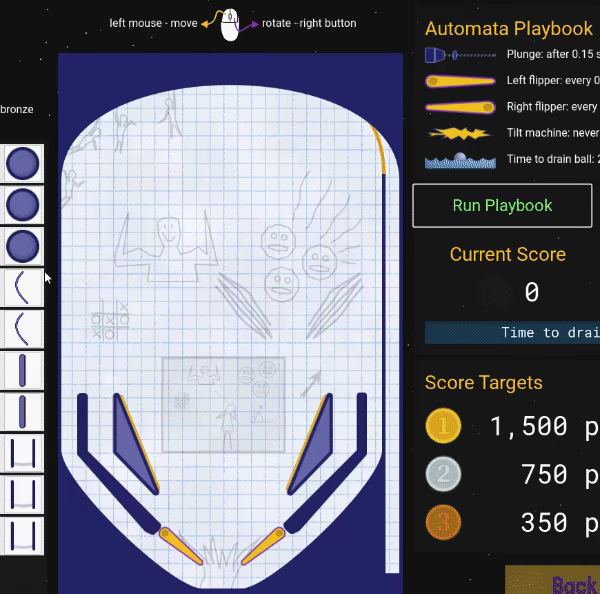
Task: Click the Right flipper timing text
Action: click(x=553, y=106)
